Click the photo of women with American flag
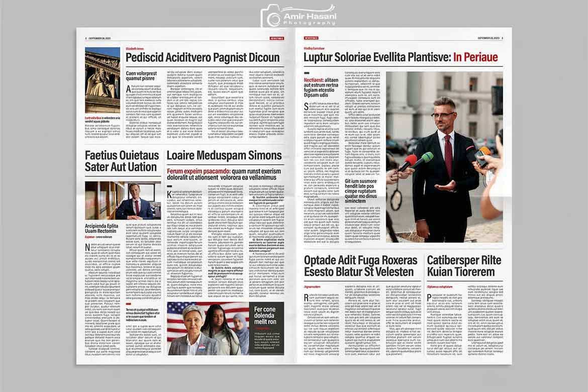 click(208, 328)
